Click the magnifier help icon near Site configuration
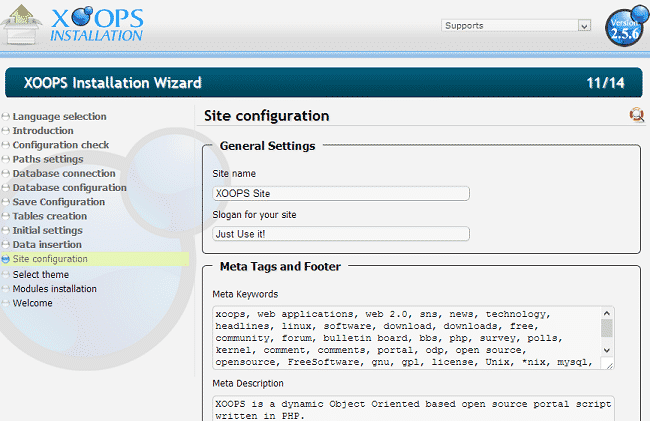Screen dimensions: 650x421 (x=637, y=116)
